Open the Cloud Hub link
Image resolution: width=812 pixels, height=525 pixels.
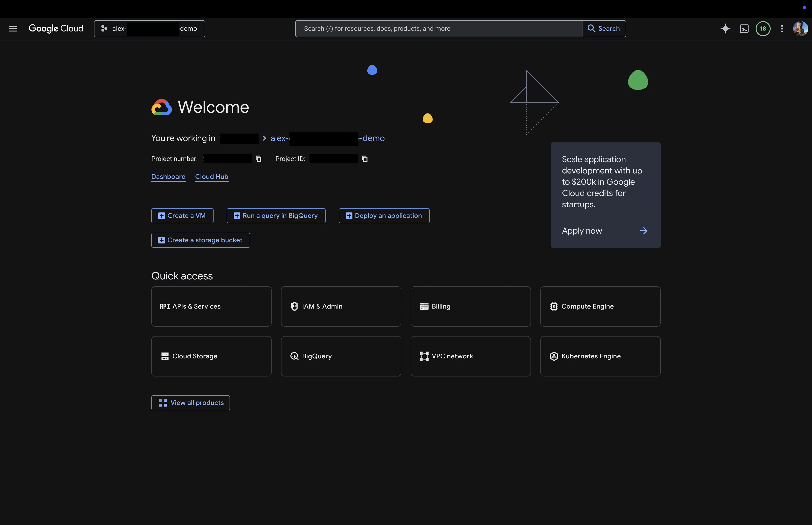pyautogui.click(x=212, y=176)
